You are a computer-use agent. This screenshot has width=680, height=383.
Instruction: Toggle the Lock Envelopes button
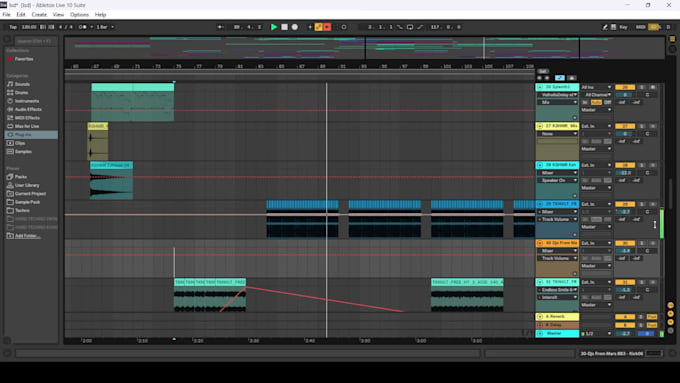(x=572, y=78)
